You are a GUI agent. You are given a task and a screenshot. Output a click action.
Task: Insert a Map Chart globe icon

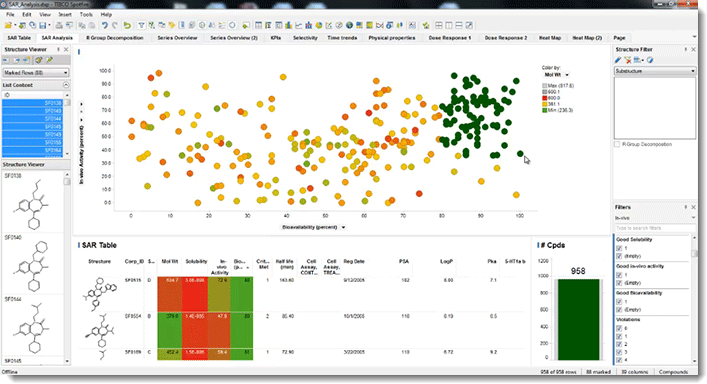[x=349, y=25]
